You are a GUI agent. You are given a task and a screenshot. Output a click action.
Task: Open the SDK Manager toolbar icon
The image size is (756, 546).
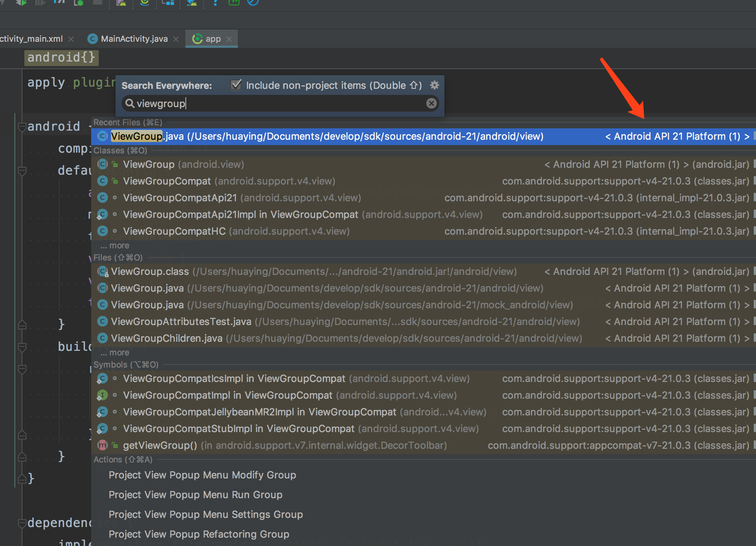point(192,2)
